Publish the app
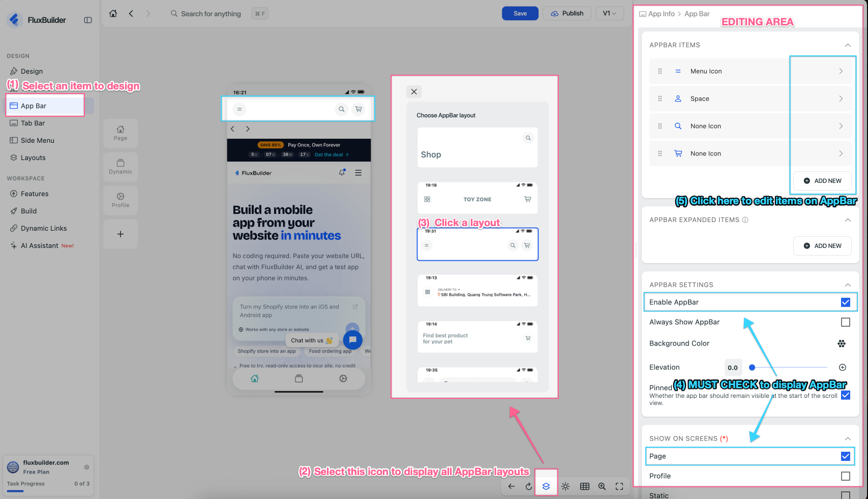 tap(567, 14)
